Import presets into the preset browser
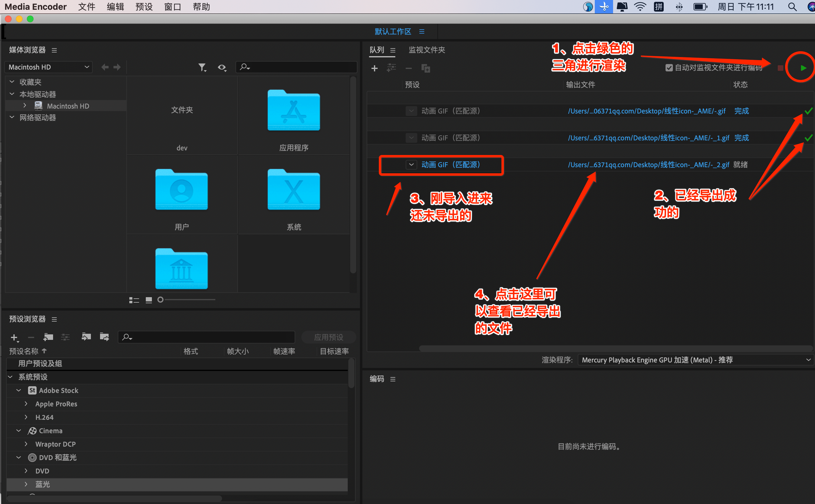The height and width of the screenshot is (504, 815). click(x=86, y=337)
